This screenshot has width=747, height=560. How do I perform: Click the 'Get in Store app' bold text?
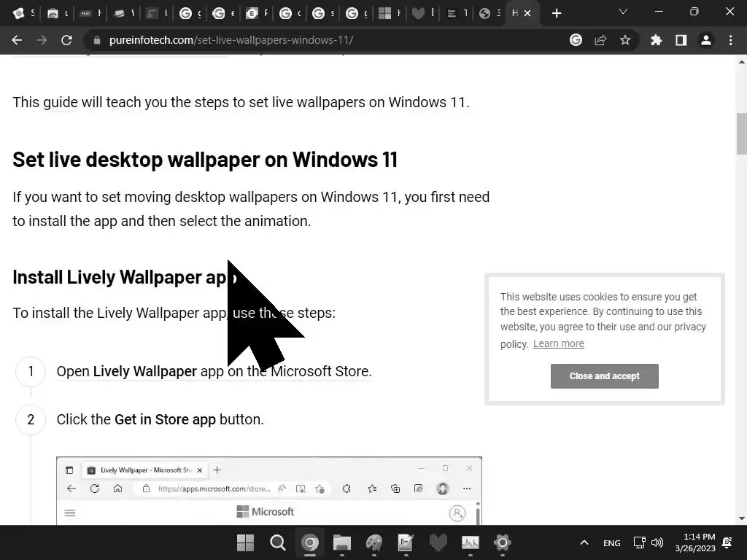[166, 419]
